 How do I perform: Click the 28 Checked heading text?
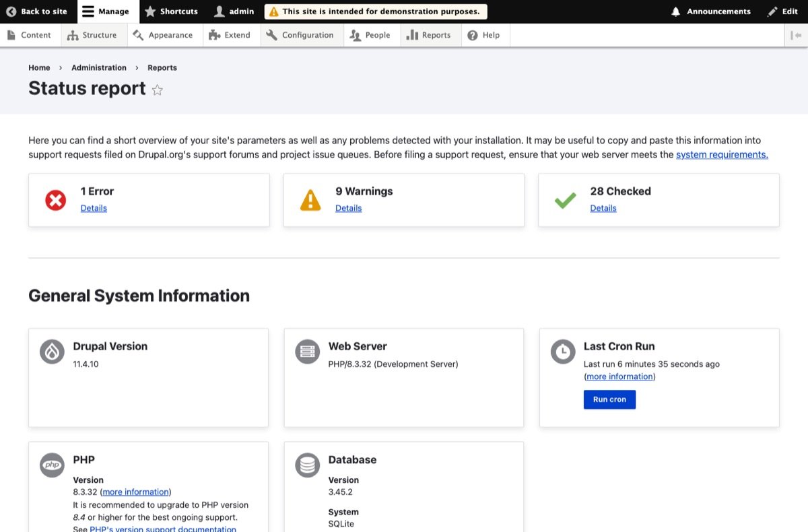(x=621, y=191)
